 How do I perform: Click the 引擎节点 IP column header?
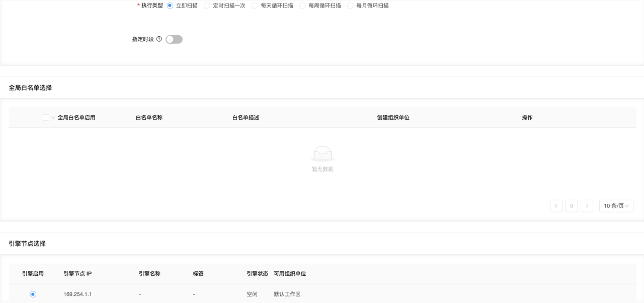[x=77, y=274]
